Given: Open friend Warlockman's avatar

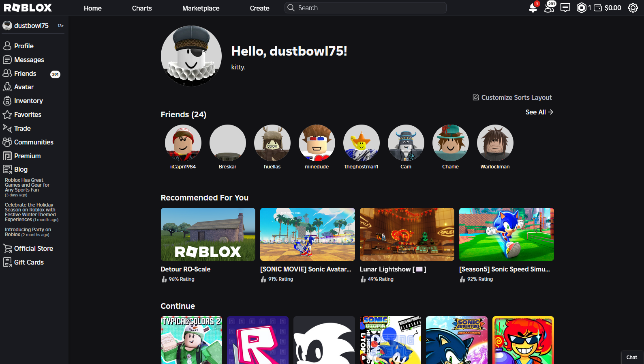Looking at the screenshot, I should 495,143.
